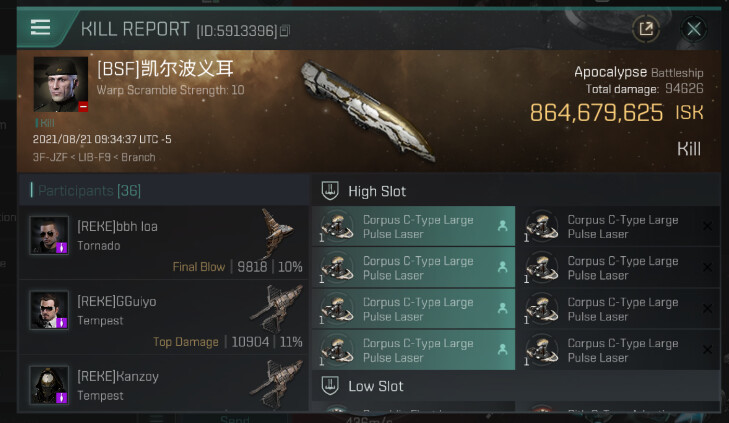The height and width of the screenshot is (423, 729).
Task: Inspect GGuiyo's Tempest ship icon
Action: pyautogui.click(x=278, y=308)
